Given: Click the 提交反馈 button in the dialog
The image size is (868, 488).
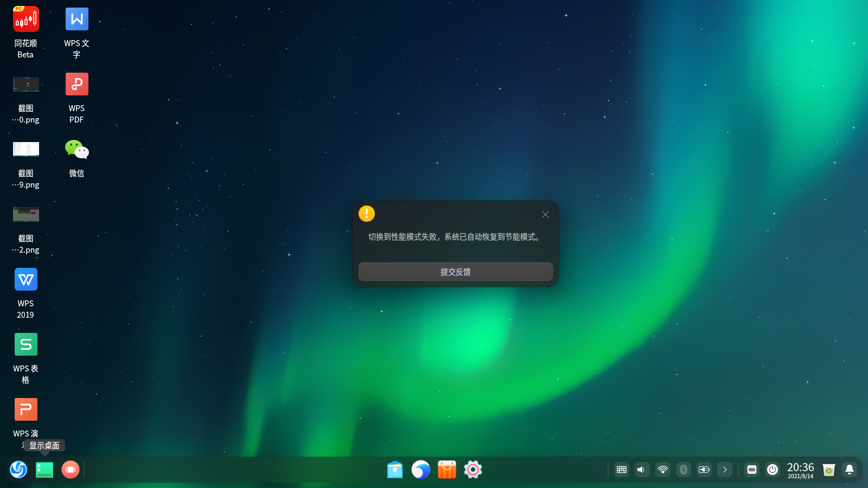Looking at the screenshot, I should click(456, 272).
